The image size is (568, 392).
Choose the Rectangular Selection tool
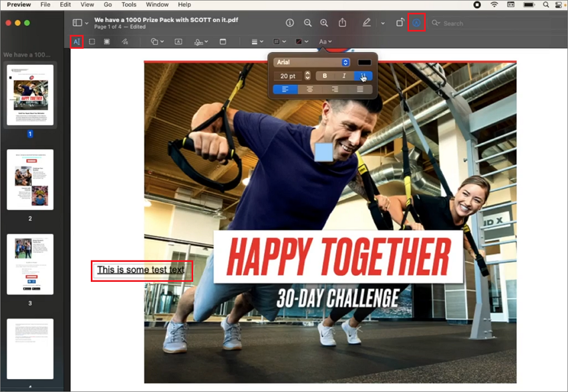pyautogui.click(x=92, y=41)
